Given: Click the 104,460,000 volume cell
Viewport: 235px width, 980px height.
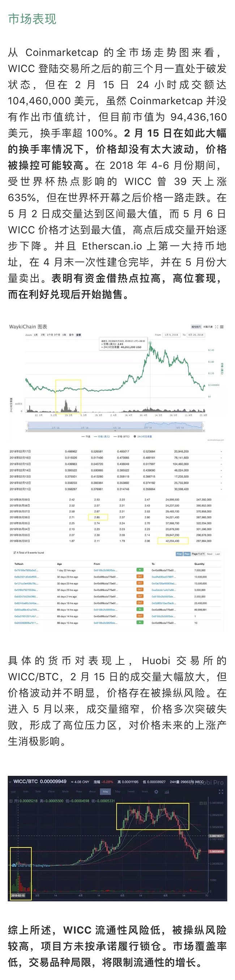Looking at the screenshot, I should (181, 464).
